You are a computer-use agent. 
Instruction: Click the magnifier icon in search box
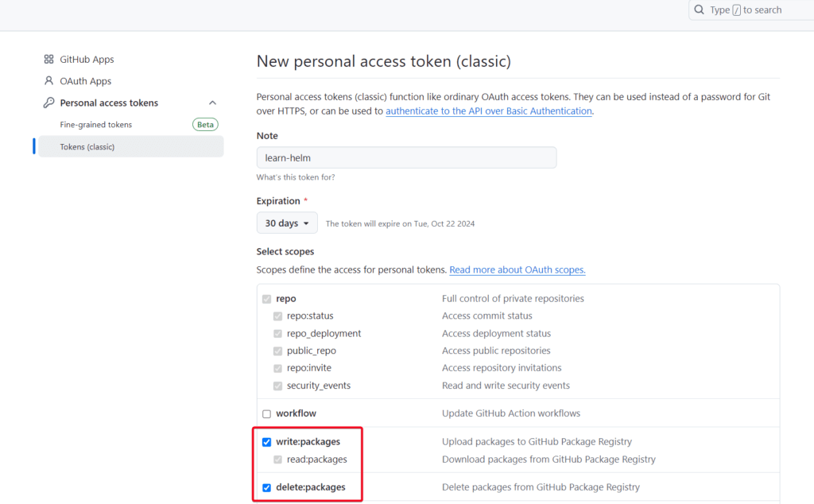coord(700,10)
